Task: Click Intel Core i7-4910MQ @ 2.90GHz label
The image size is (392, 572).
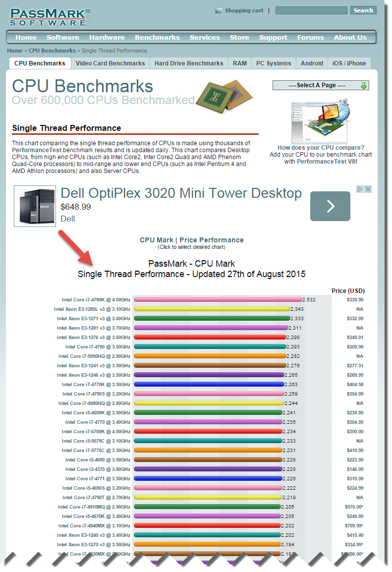Action: point(94,507)
